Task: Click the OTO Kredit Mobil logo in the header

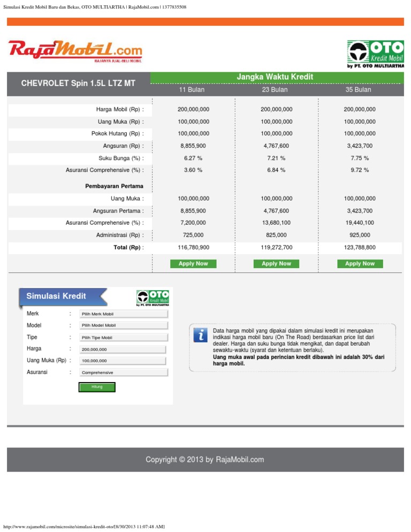Action: [375, 54]
